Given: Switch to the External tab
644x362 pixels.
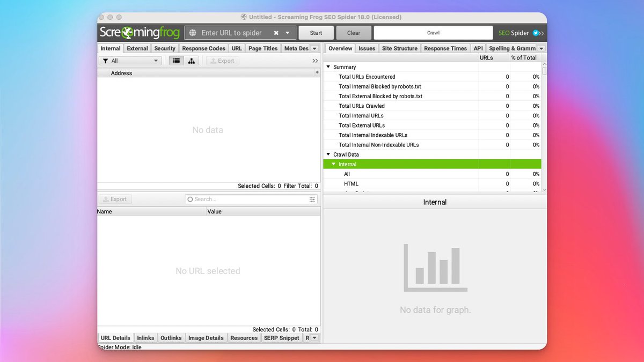Looking at the screenshot, I should pos(137,48).
